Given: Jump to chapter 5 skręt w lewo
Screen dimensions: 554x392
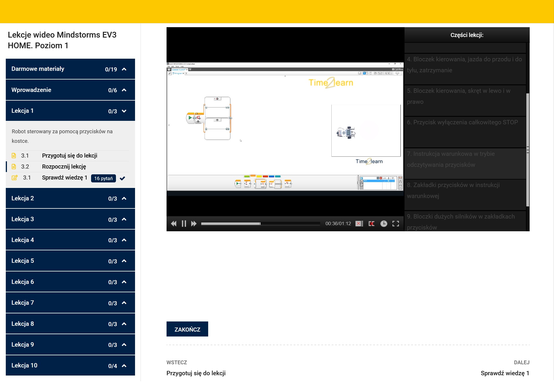Looking at the screenshot, I should (x=465, y=100).
